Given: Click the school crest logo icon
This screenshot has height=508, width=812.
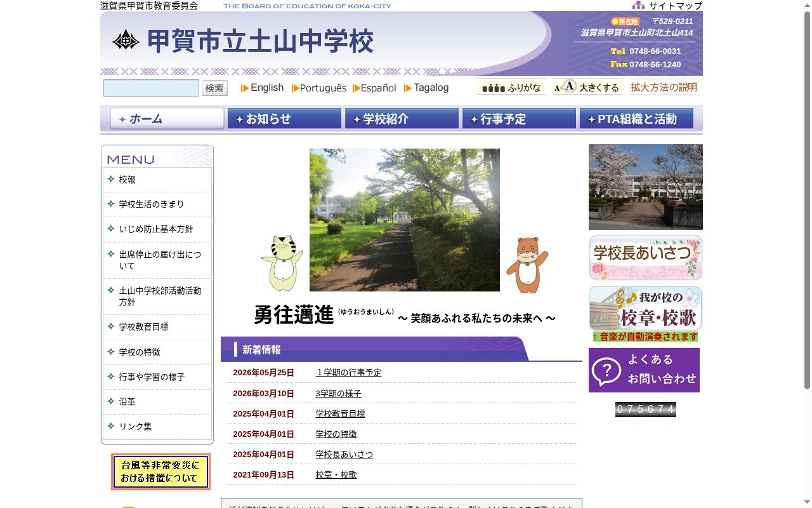Looking at the screenshot, I should tap(126, 40).
